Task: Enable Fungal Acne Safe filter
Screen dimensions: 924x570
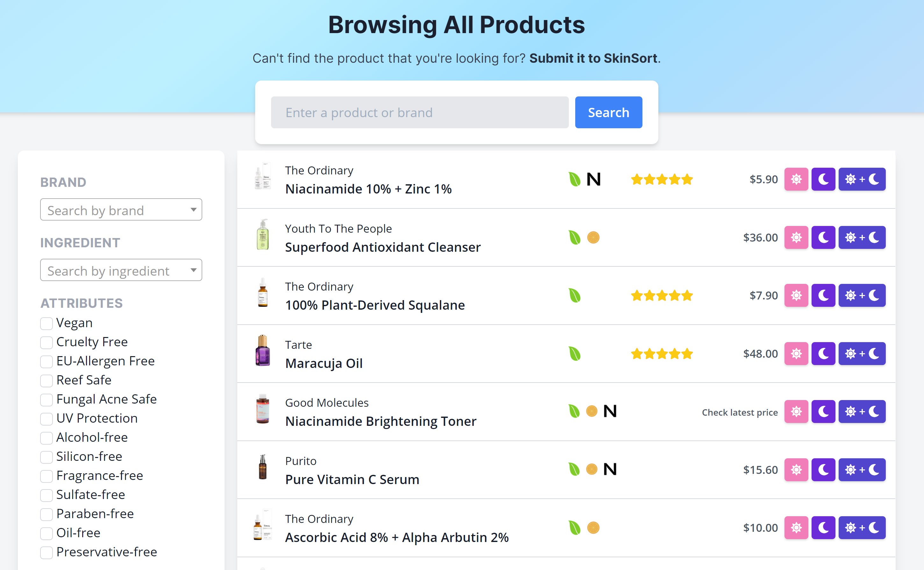Action: pyautogui.click(x=47, y=400)
